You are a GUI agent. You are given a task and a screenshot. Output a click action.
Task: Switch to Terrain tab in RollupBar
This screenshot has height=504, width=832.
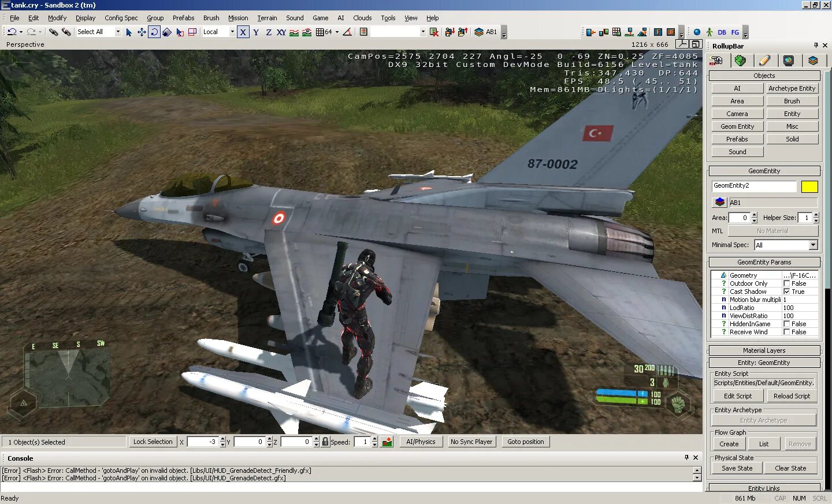[741, 61]
